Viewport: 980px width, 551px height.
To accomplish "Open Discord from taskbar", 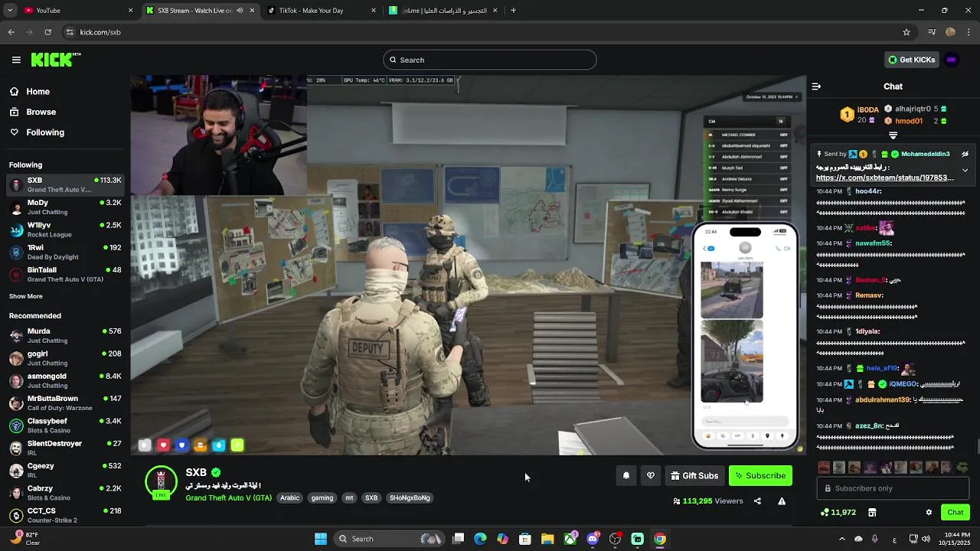I will (x=593, y=539).
